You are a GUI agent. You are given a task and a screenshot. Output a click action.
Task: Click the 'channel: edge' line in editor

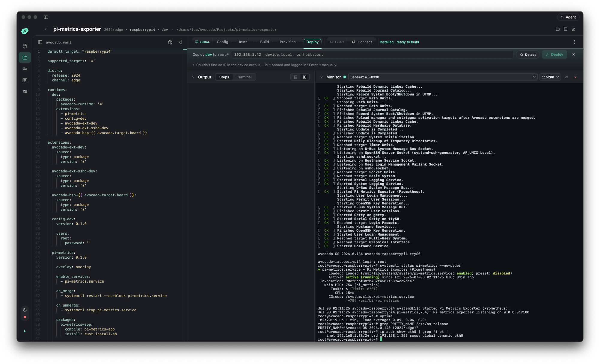[66, 80]
